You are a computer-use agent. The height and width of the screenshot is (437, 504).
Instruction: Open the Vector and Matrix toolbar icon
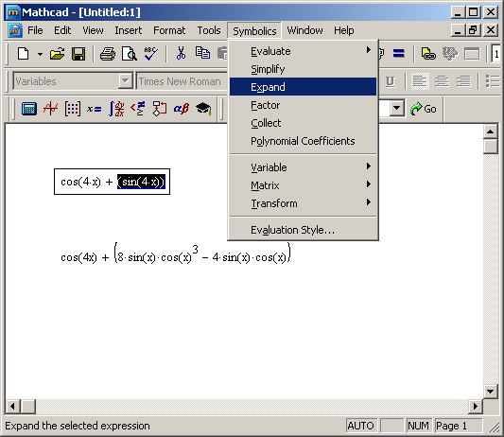point(73,109)
